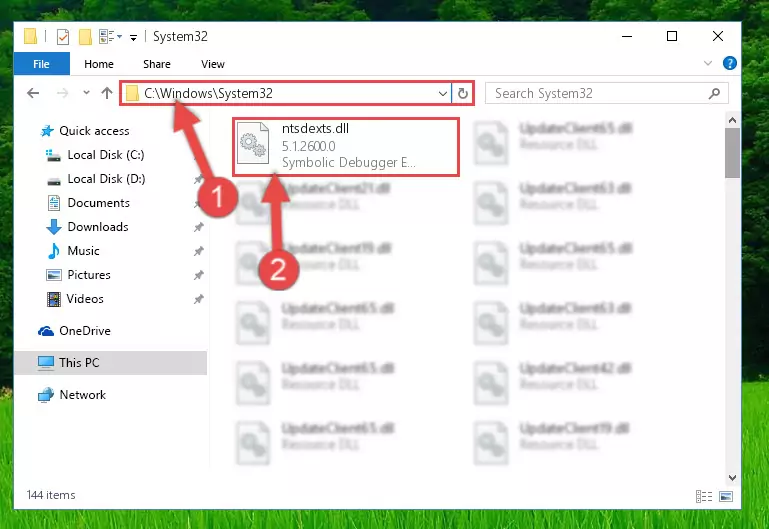The height and width of the screenshot is (529, 769).
Task: Go back with the left arrow
Action: pyautogui.click(x=33, y=93)
